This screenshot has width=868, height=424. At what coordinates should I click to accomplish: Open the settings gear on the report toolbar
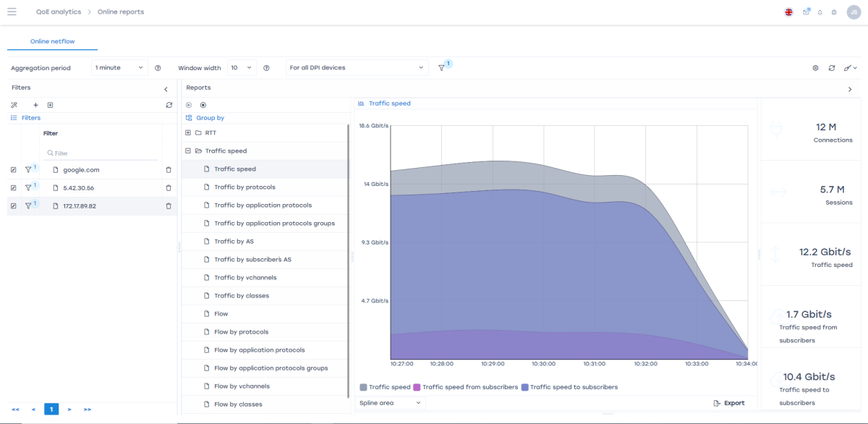click(815, 68)
